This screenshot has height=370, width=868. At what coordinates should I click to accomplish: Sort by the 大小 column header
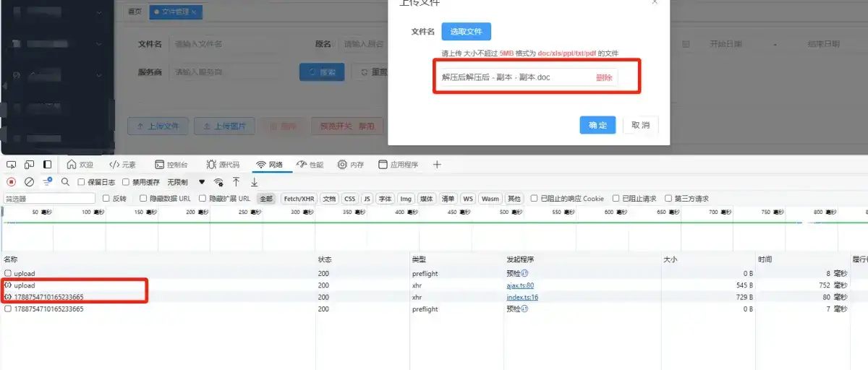pos(708,259)
